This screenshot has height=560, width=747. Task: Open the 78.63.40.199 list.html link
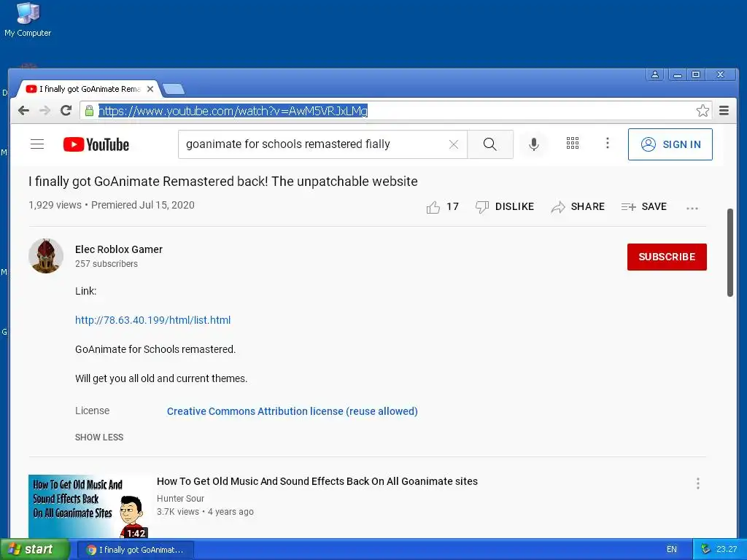click(x=153, y=320)
